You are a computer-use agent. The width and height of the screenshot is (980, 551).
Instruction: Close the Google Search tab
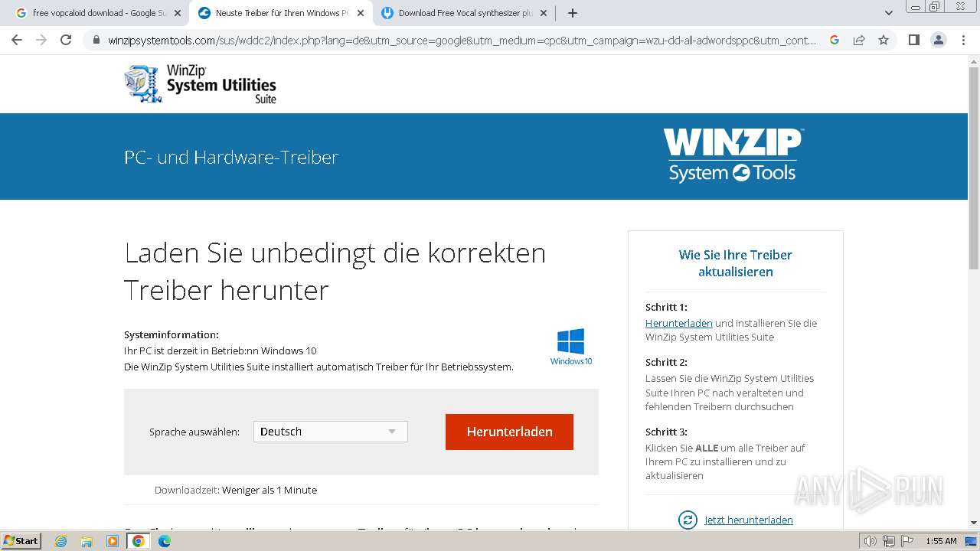click(178, 13)
